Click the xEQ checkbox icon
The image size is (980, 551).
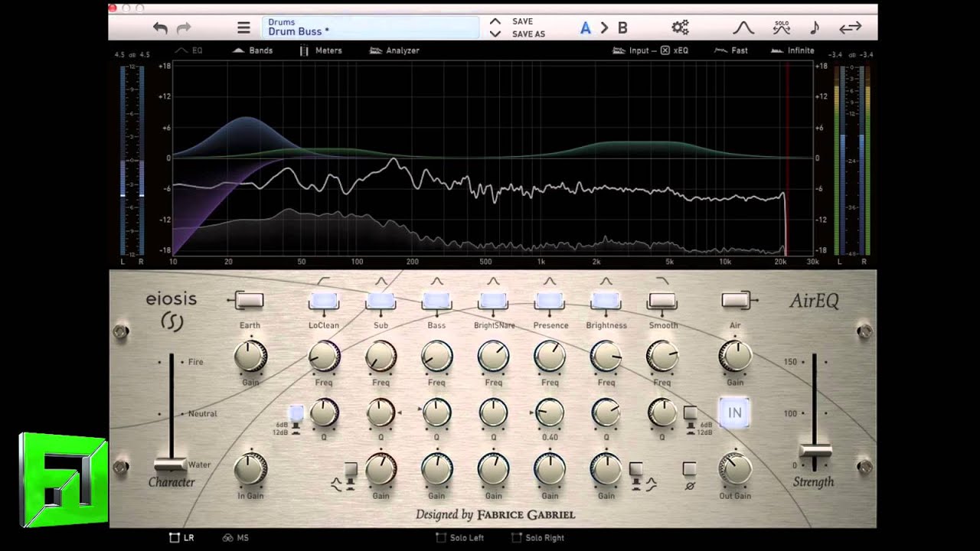(x=665, y=51)
